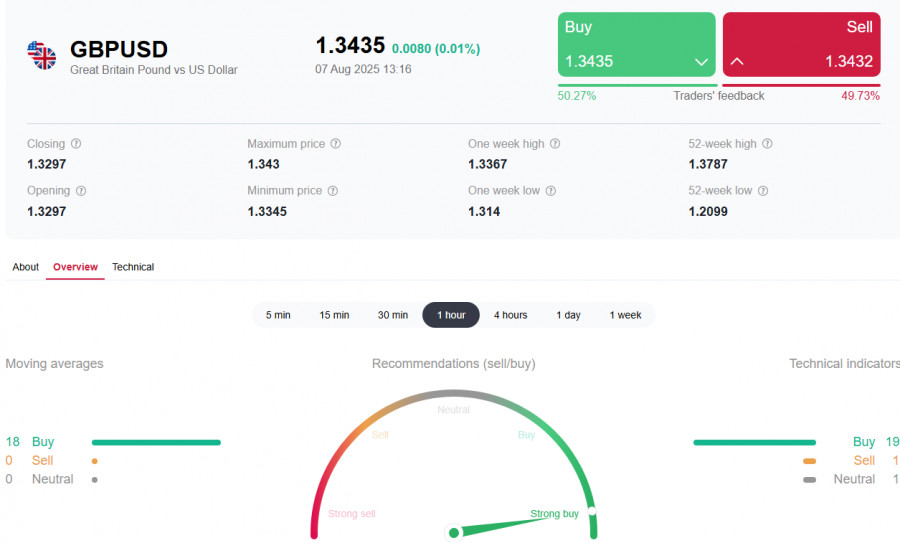Click the Minimum price info icon
This screenshot has width=900, height=543.
coord(332,191)
